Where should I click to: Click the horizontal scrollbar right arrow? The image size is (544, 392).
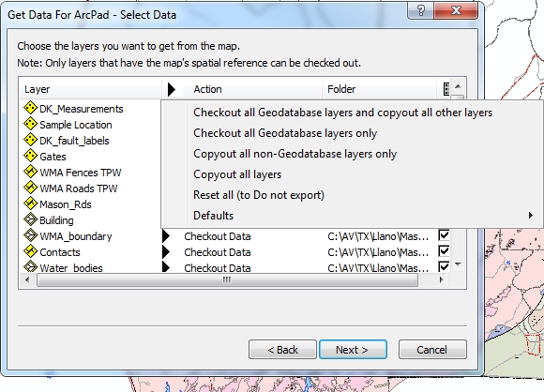[x=442, y=279]
